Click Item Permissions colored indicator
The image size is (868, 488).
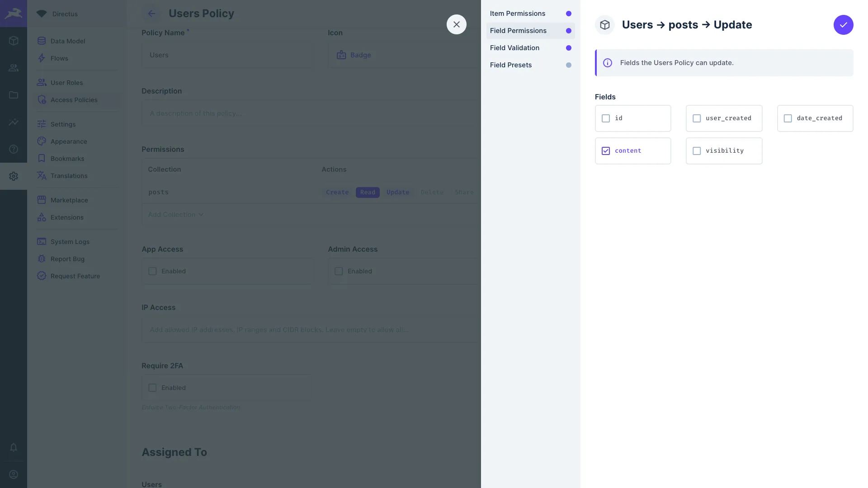click(568, 13)
